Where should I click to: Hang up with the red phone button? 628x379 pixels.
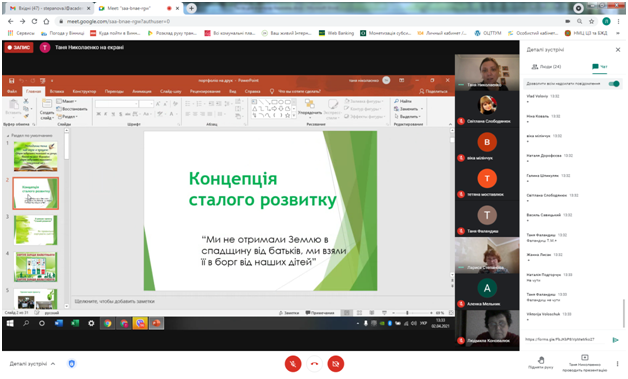click(x=314, y=364)
